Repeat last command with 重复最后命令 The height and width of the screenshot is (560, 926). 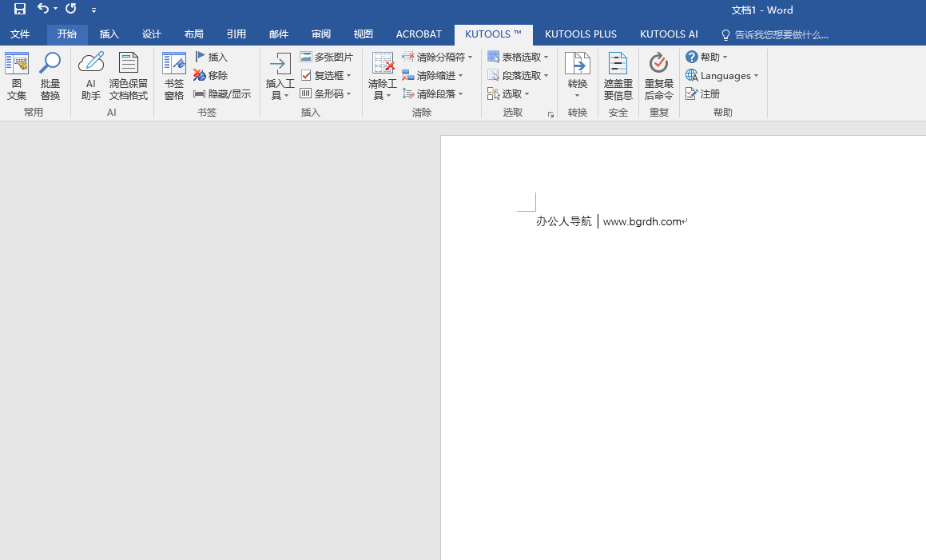click(x=658, y=76)
